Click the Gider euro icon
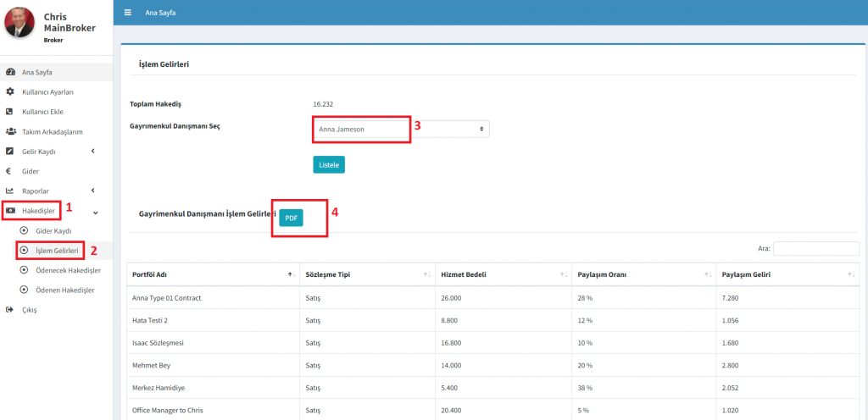Image resolution: width=868 pixels, height=420 pixels. pyautogui.click(x=10, y=171)
